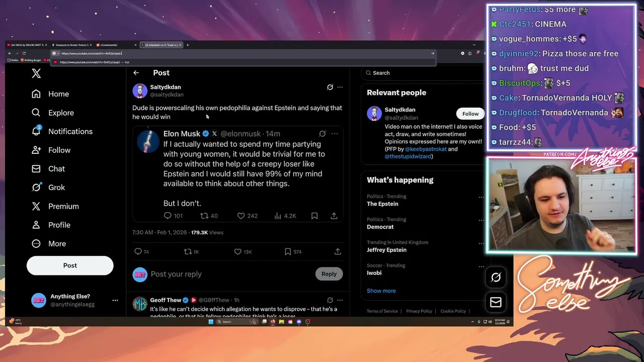Open Chat in the sidebar
Screen dimensions: 644x362
coord(48,168)
